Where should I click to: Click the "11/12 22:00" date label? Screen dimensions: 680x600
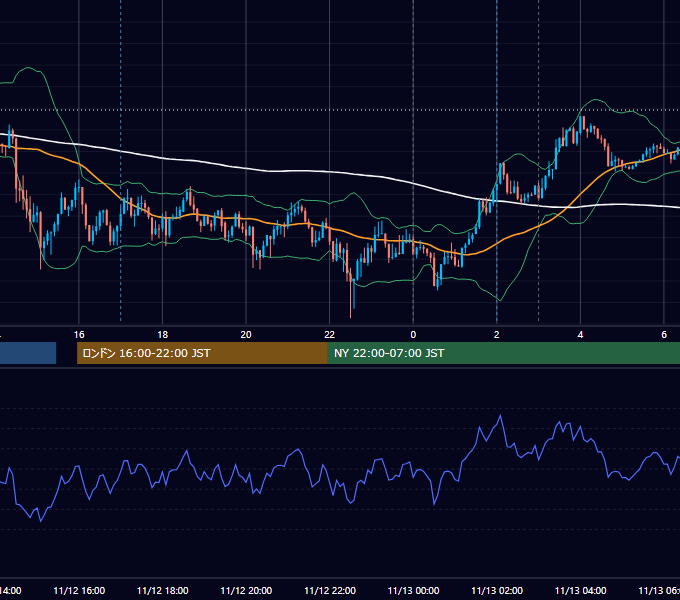(330, 590)
